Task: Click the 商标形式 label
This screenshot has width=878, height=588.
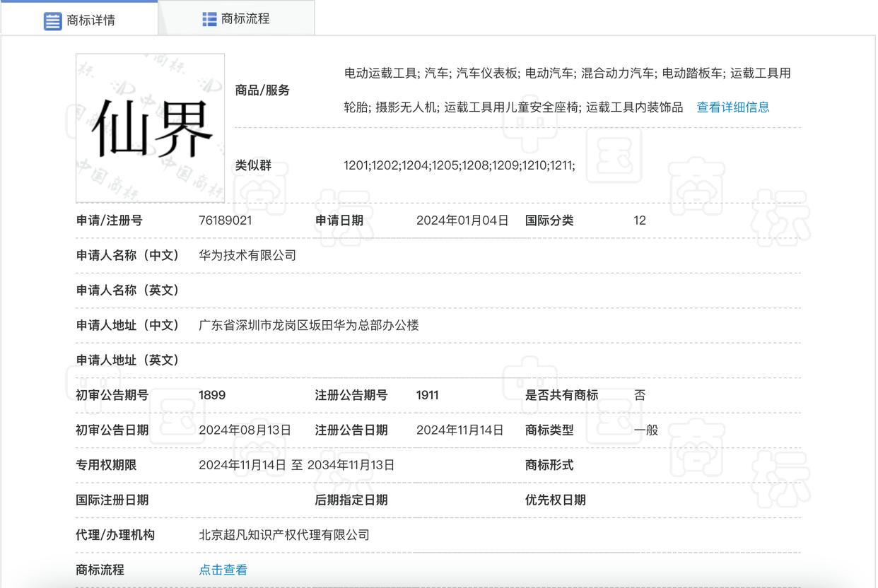Action: (549, 465)
